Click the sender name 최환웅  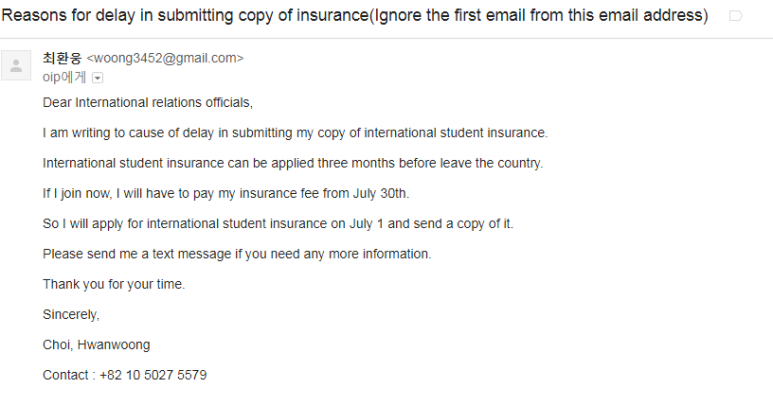point(62,58)
